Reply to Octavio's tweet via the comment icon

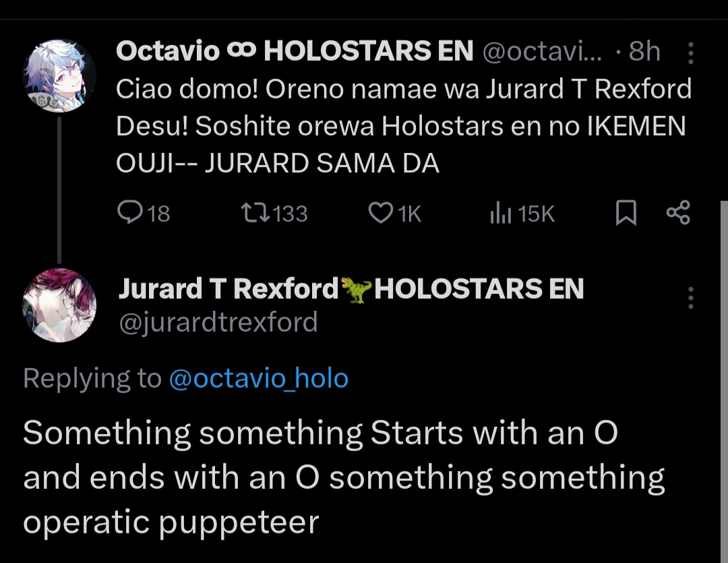128,213
